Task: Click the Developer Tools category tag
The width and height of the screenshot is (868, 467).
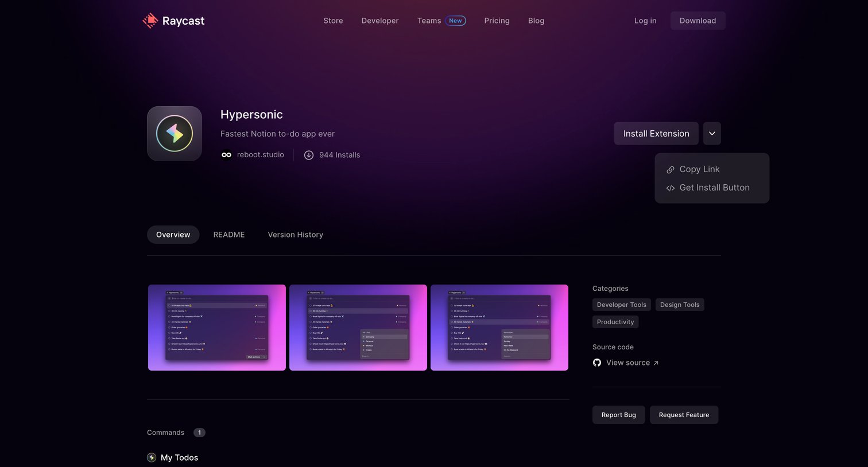Action: 621,305
